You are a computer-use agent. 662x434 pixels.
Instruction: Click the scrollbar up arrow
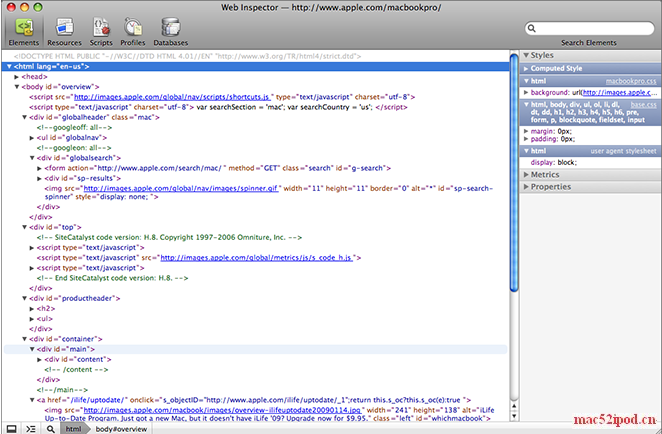tap(514, 406)
